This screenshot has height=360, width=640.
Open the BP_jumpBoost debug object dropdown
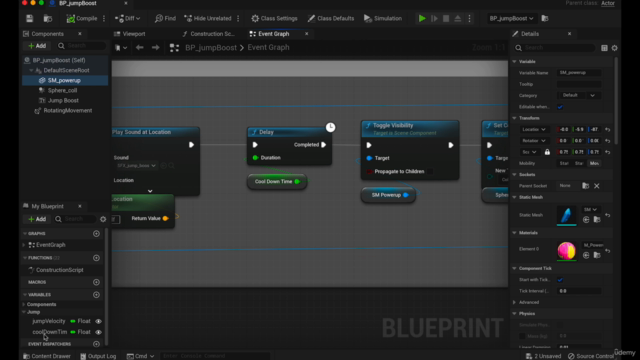click(x=511, y=18)
